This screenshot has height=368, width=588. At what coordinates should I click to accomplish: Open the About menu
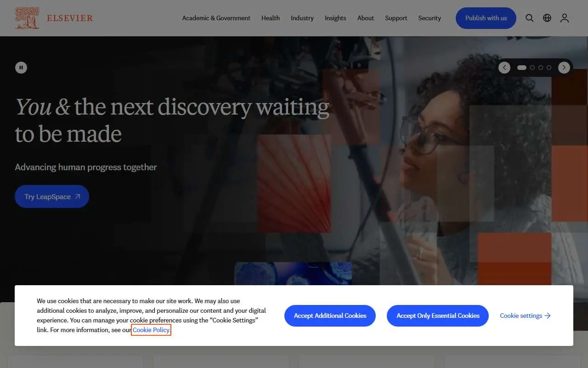coord(366,18)
